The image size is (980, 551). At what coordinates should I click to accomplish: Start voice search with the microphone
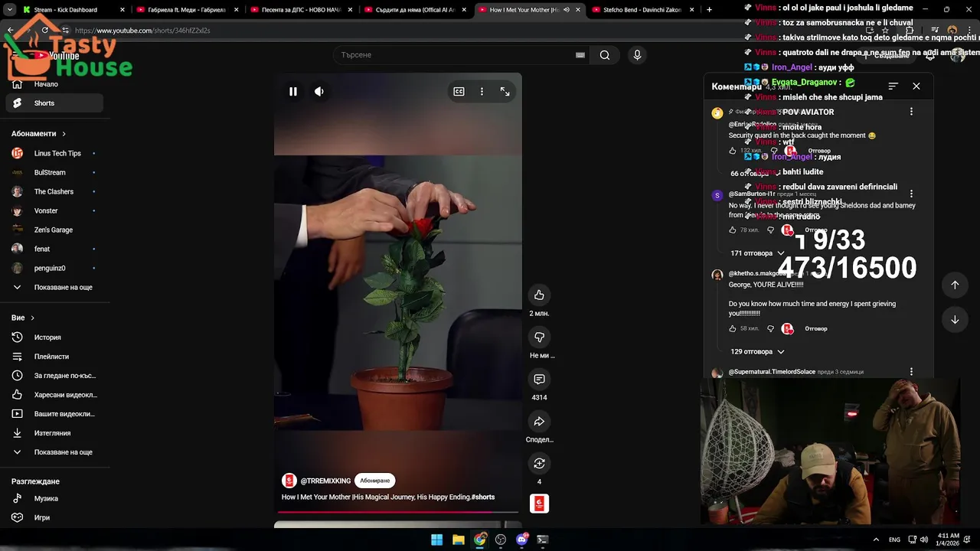coord(637,55)
